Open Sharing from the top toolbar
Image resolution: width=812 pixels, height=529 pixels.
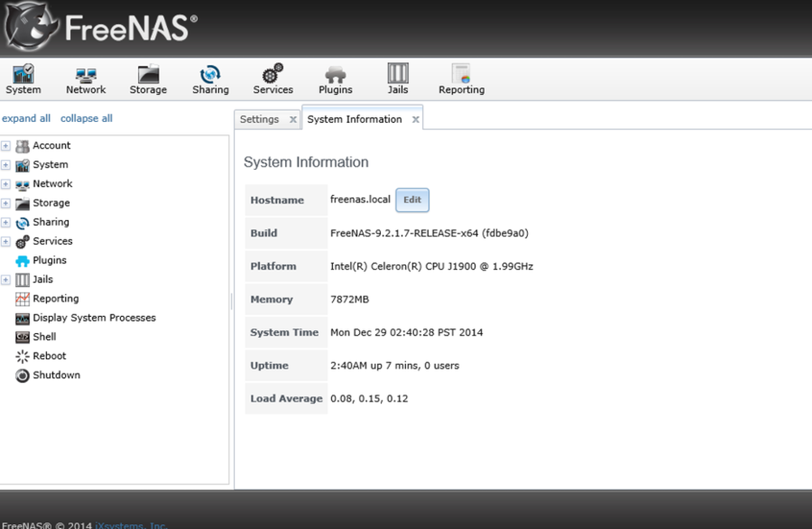pos(210,80)
